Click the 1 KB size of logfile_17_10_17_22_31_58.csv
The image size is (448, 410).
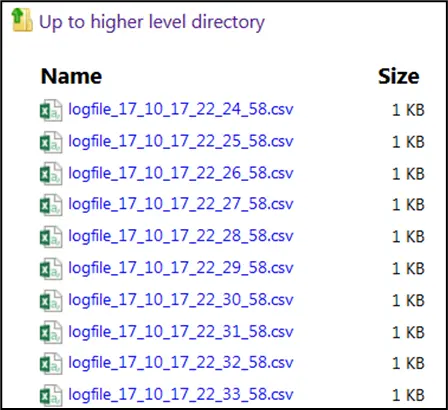click(x=408, y=332)
